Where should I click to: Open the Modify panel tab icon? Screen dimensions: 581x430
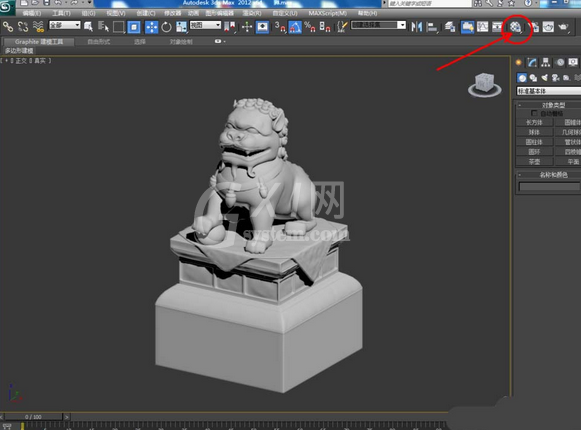click(x=532, y=62)
